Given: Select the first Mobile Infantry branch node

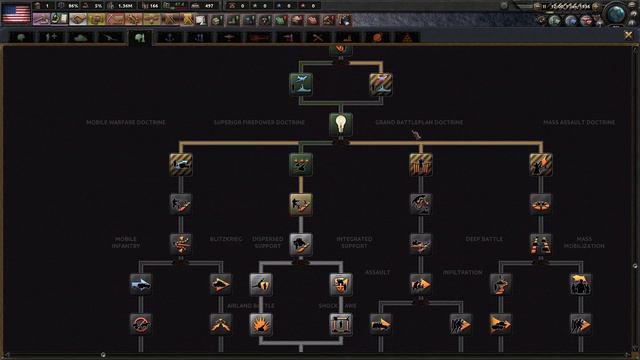Looking at the screenshot, I should [141, 284].
